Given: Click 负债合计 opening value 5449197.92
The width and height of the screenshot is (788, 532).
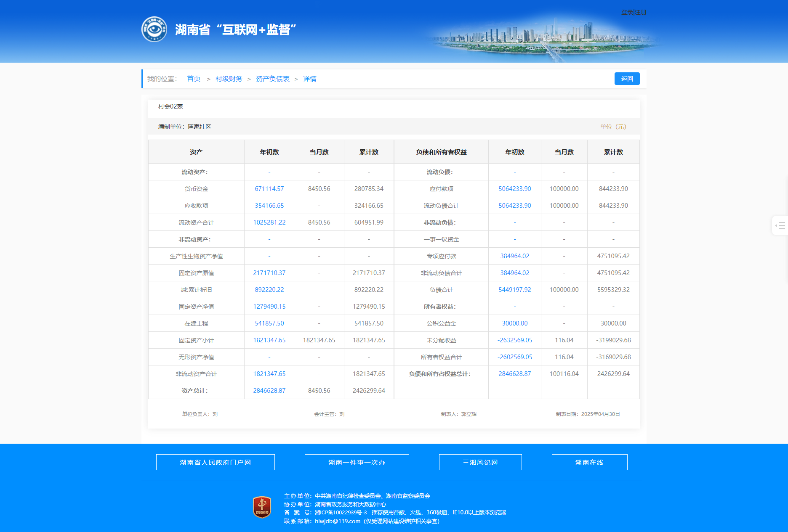Looking at the screenshot, I should [x=515, y=290].
